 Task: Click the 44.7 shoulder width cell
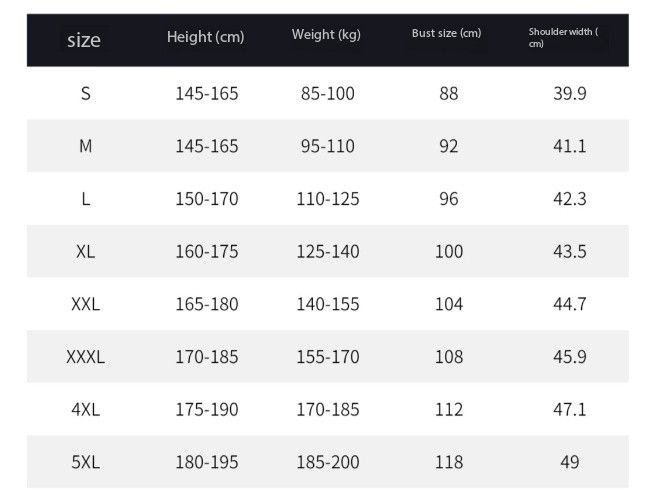coord(569,304)
